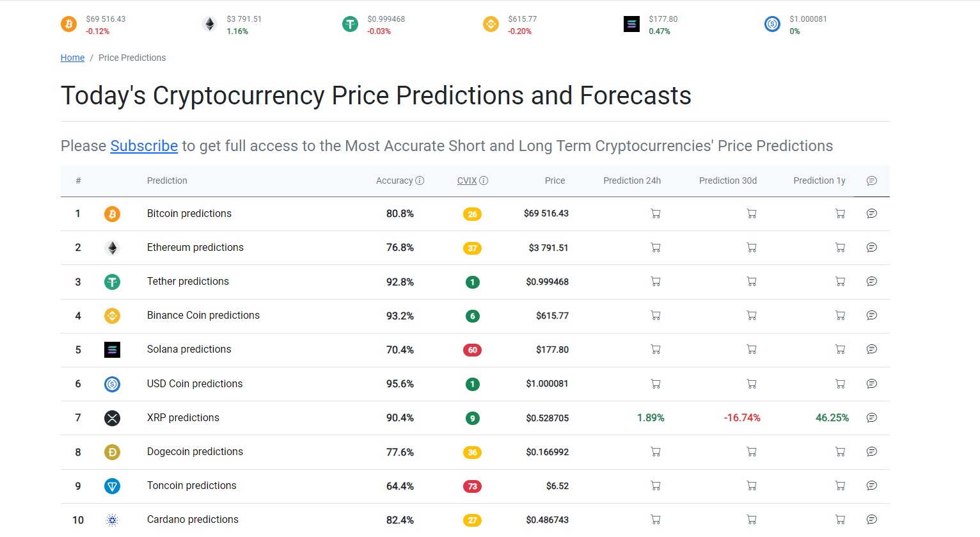Click the Subscribe link
980x537 pixels.
[144, 146]
